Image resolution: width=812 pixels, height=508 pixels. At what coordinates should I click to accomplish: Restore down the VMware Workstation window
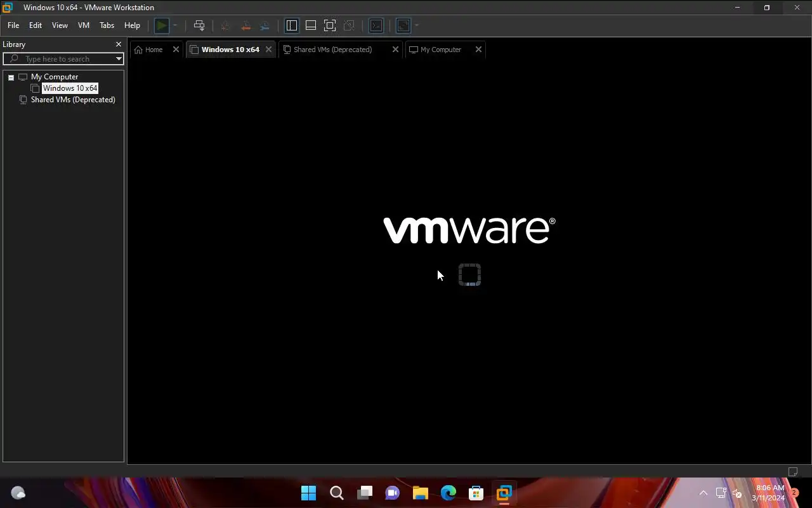click(x=767, y=8)
